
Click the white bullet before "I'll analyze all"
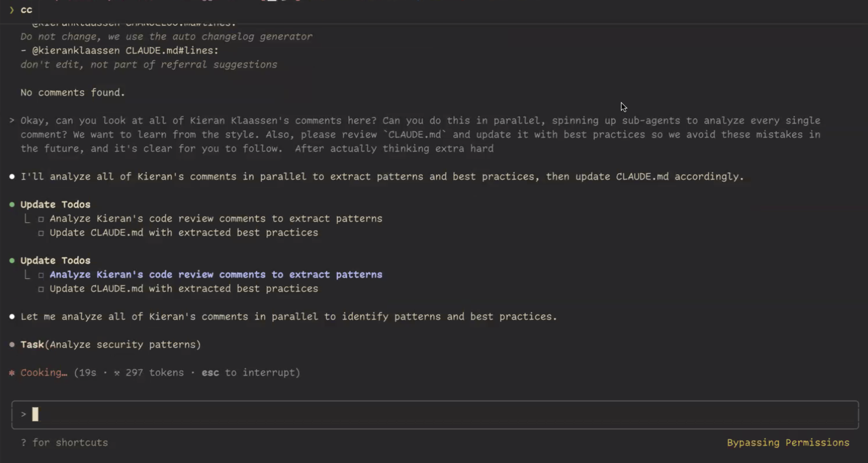click(x=12, y=177)
